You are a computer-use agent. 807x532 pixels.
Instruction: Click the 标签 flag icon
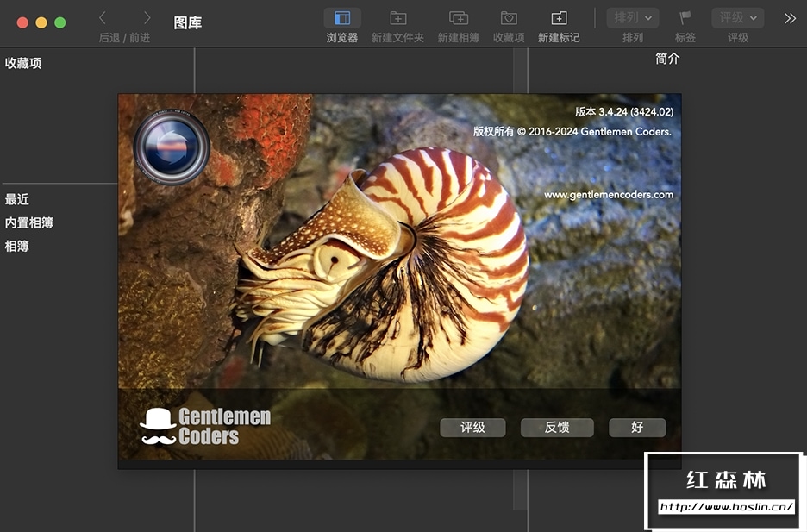click(x=685, y=18)
